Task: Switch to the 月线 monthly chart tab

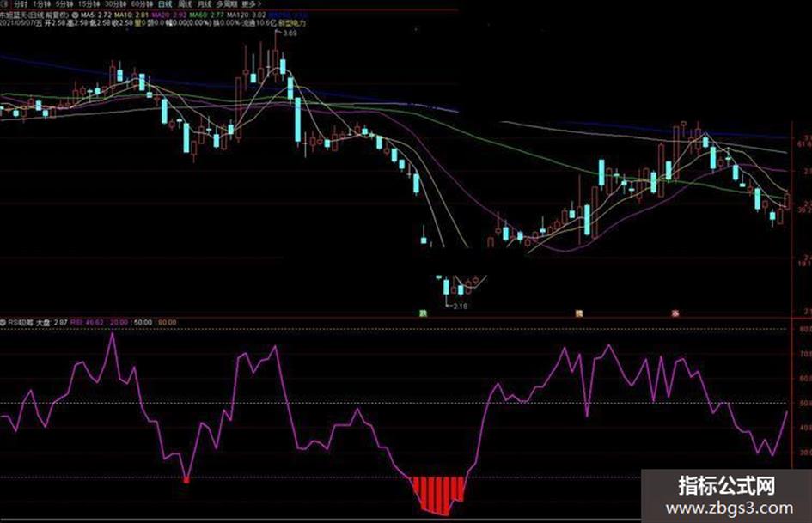Action: coord(205,4)
